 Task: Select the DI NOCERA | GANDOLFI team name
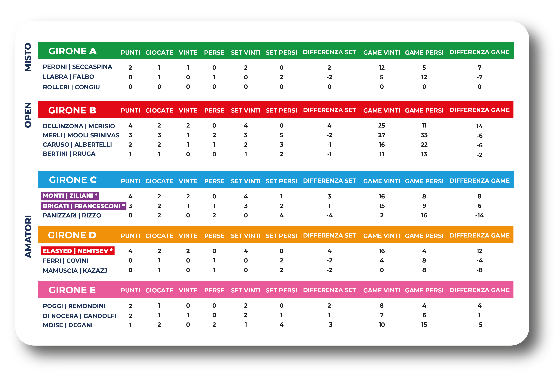(x=79, y=316)
